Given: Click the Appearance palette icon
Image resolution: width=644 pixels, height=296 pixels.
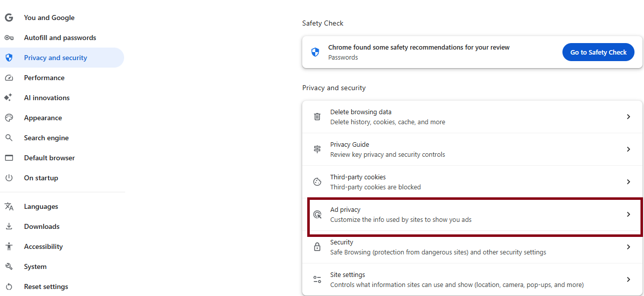Looking at the screenshot, I should pyautogui.click(x=9, y=118).
